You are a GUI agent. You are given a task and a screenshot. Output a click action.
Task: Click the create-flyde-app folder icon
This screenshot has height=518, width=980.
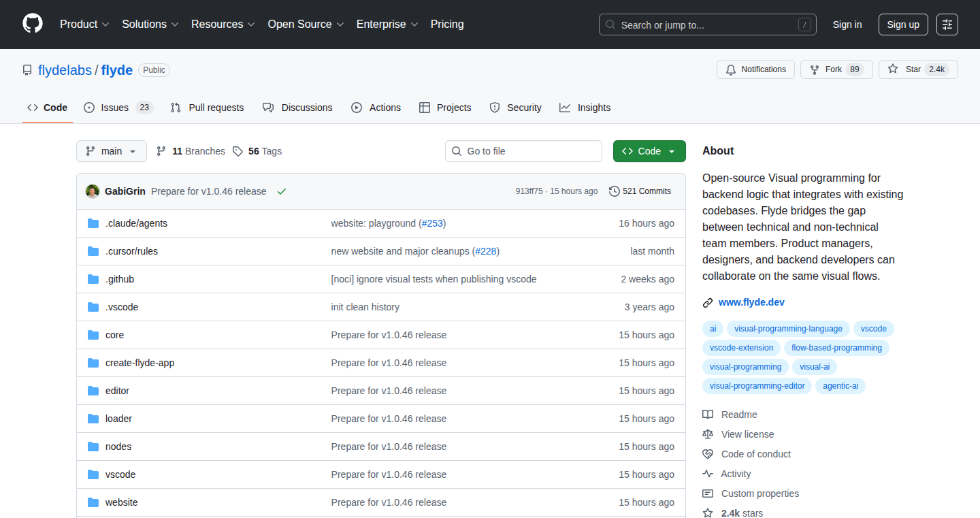pos(93,363)
